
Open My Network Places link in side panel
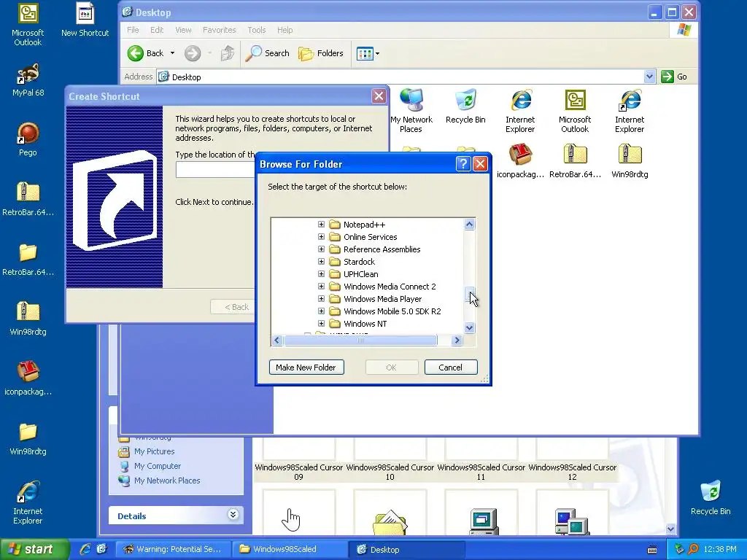coord(167,481)
